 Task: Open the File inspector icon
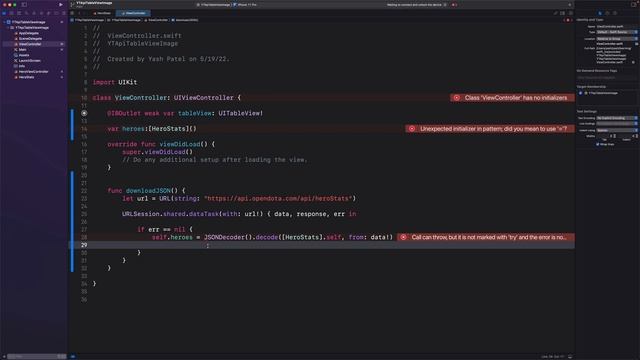coord(600,13)
